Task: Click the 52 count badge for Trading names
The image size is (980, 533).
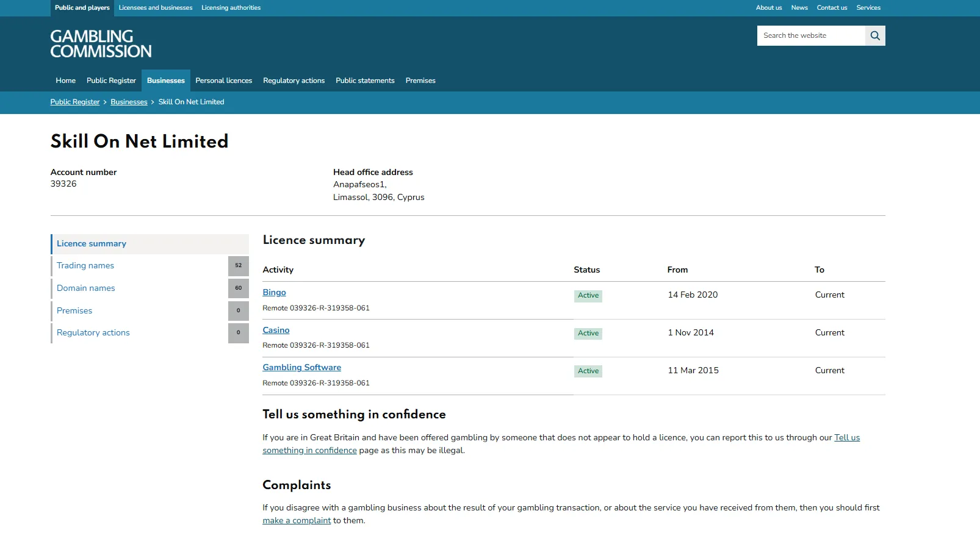Action: [x=239, y=266]
